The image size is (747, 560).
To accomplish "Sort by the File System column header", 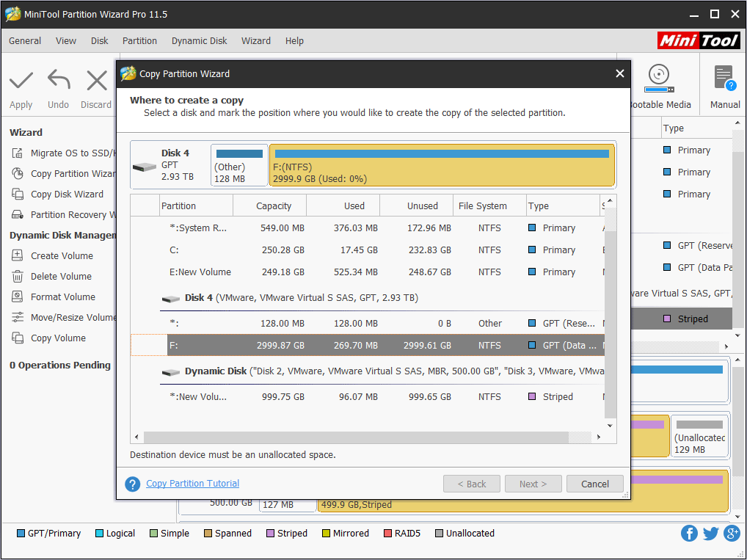I will point(489,206).
